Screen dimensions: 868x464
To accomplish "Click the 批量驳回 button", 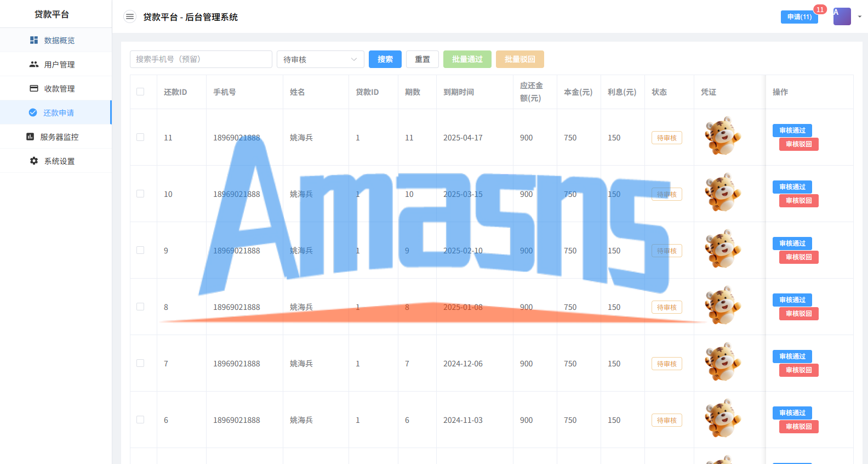I will [520, 59].
